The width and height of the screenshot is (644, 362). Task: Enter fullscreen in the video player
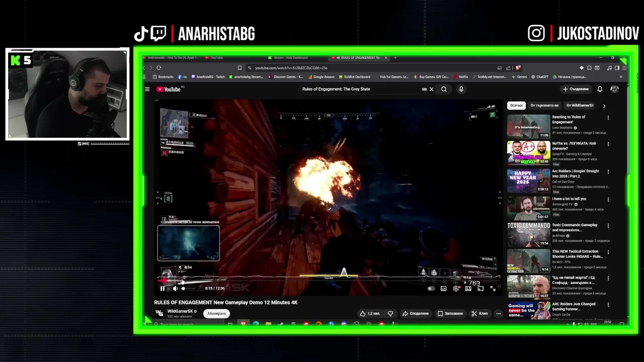493,288
